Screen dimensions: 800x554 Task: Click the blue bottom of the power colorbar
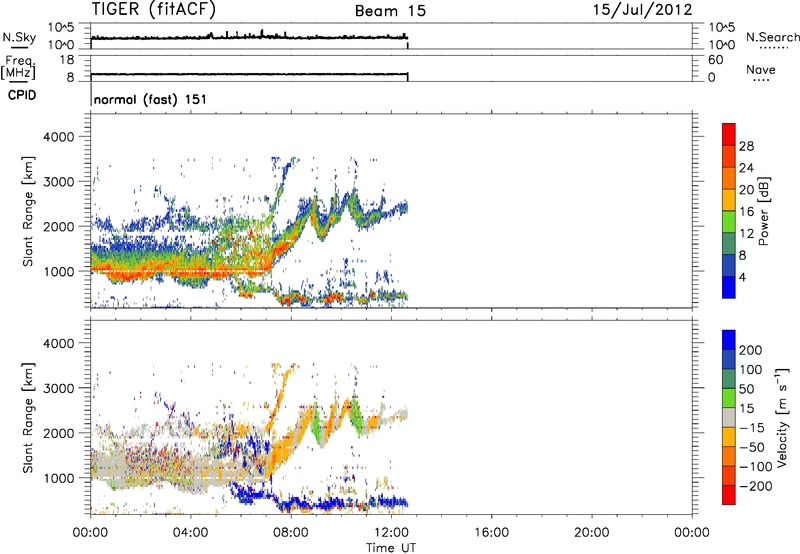tap(729, 287)
